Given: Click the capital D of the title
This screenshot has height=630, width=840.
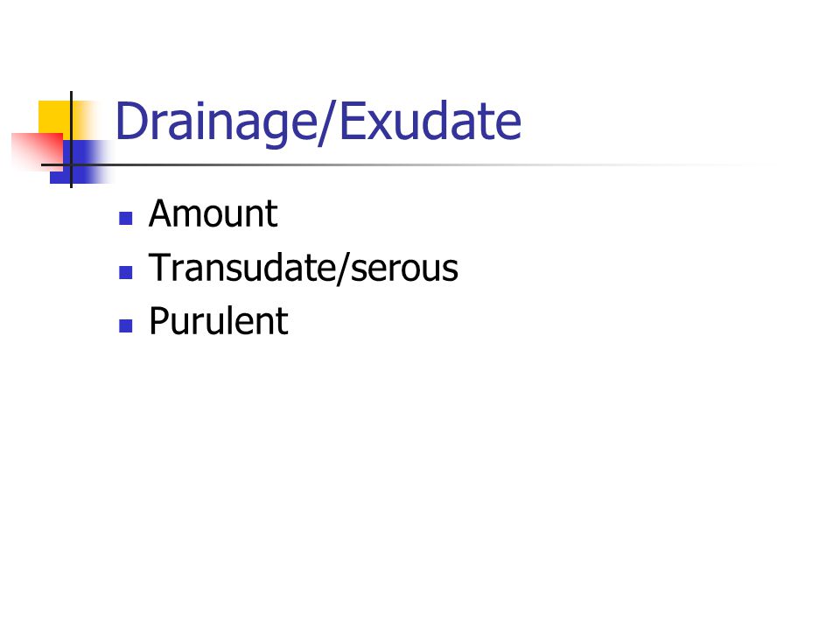Looking at the screenshot, I should point(132,121).
